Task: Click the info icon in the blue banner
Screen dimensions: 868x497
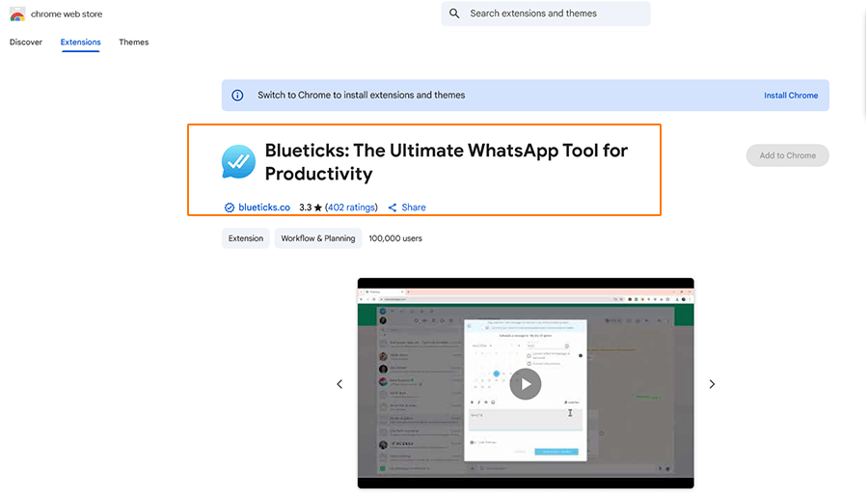Action: 237,96
